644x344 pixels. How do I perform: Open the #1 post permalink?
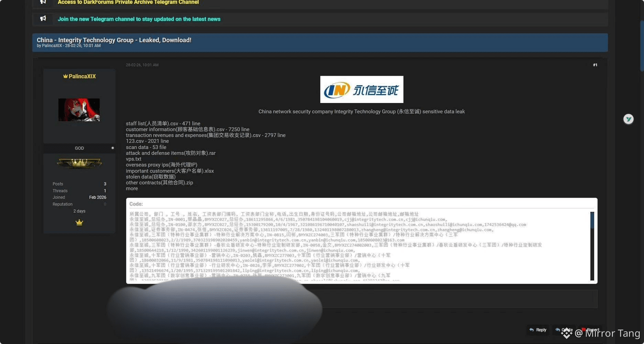tap(595, 65)
